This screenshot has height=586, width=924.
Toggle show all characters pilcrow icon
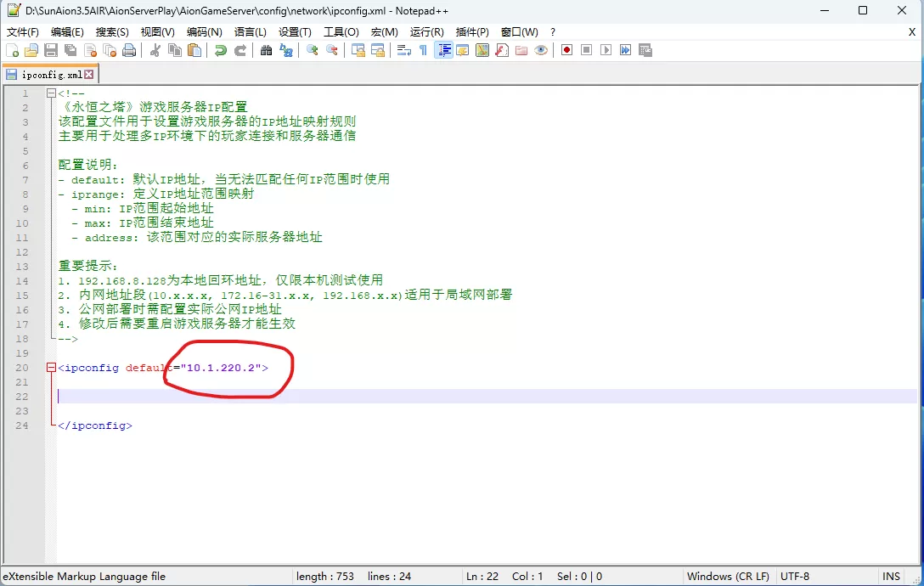[423, 51]
